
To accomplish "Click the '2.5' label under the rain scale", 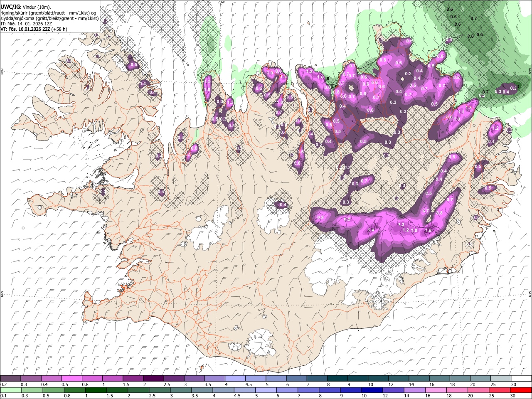I will click(152, 396).
